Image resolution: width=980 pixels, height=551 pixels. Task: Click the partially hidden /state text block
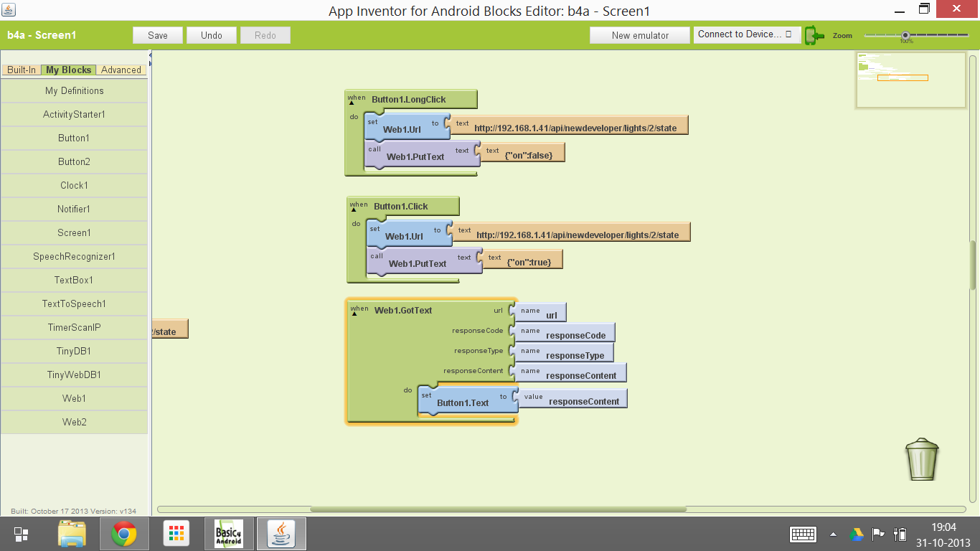point(171,329)
